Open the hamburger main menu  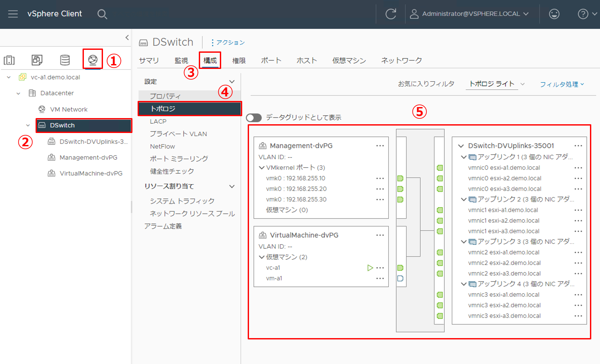[13, 14]
